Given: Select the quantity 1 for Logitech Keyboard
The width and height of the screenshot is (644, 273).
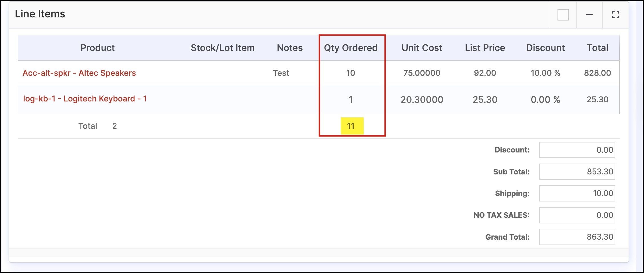Looking at the screenshot, I should [x=351, y=100].
